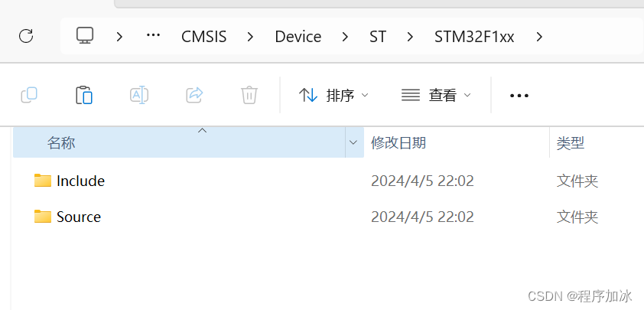Click the refresh icon
The height and width of the screenshot is (310, 644).
click(x=26, y=36)
